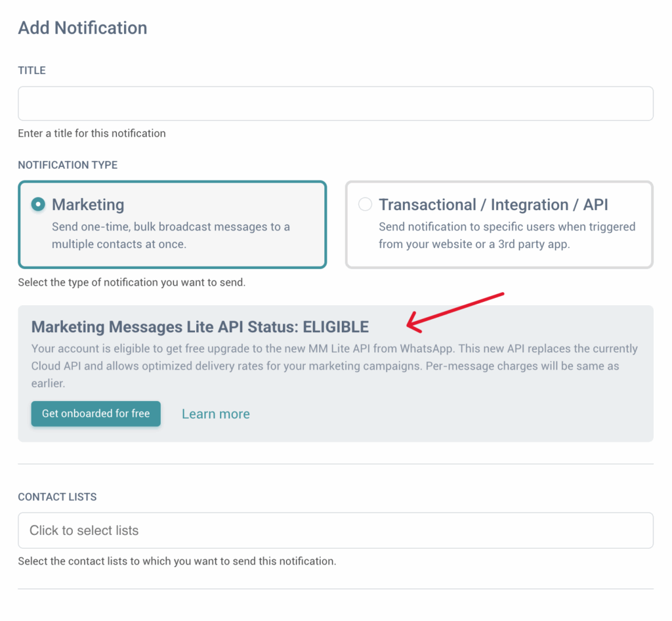Click the 'Select the contact lists' hint text

pyautogui.click(x=177, y=561)
